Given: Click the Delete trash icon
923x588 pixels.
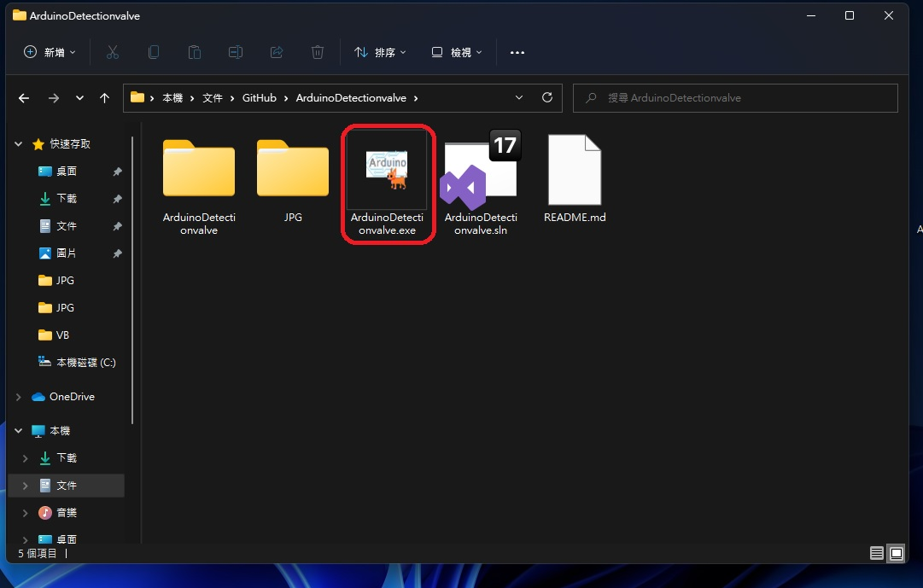Looking at the screenshot, I should click(x=318, y=52).
